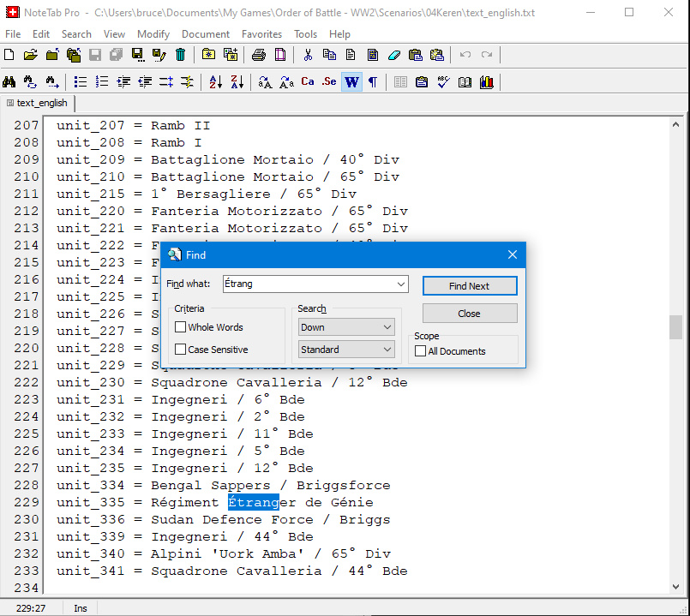The height and width of the screenshot is (616, 690).
Task: Click the Print icon in toolbar
Action: (259, 55)
